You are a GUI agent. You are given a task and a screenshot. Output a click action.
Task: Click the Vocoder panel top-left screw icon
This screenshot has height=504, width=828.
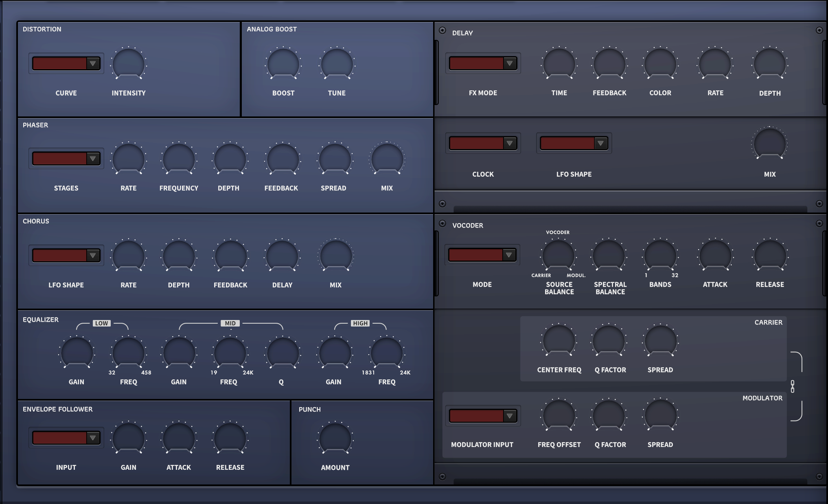pos(442,224)
